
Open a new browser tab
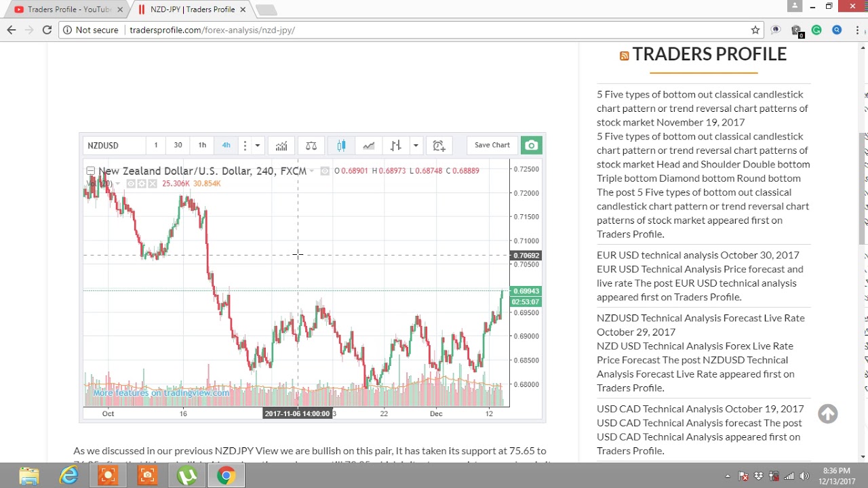coord(266,9)
